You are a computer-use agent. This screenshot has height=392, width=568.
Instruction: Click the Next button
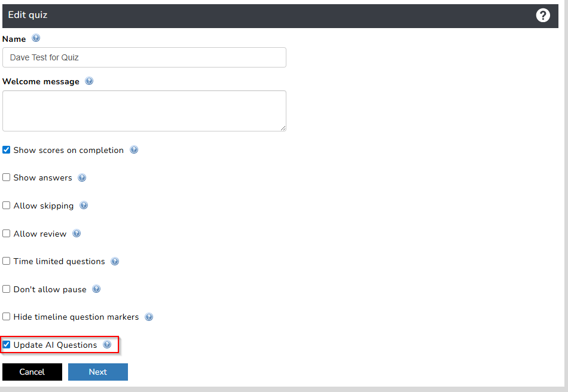[98, 372]
